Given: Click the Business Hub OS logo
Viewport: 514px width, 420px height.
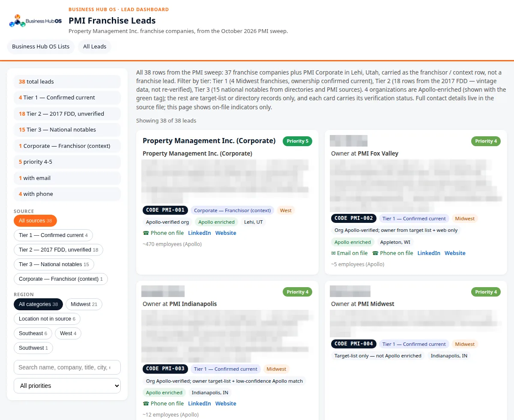Looking at the screenshot, I should 36,21.
